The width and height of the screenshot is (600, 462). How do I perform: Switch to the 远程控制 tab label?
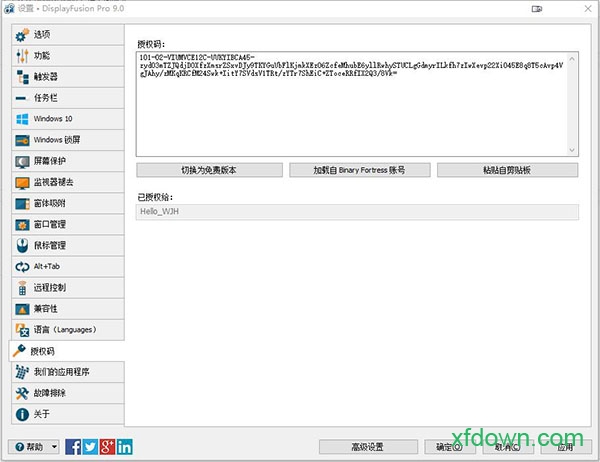50,287
